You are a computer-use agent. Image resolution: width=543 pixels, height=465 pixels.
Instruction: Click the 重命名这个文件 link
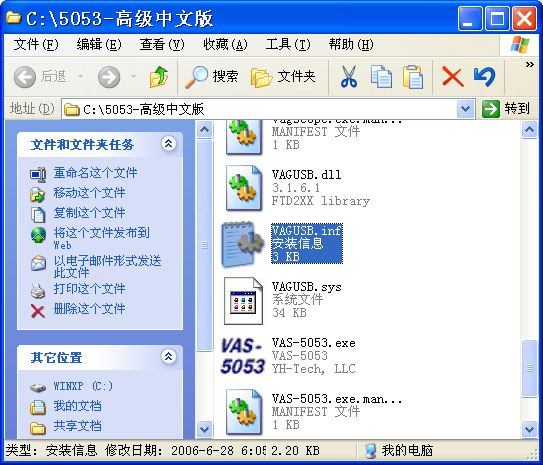[95, 172]
